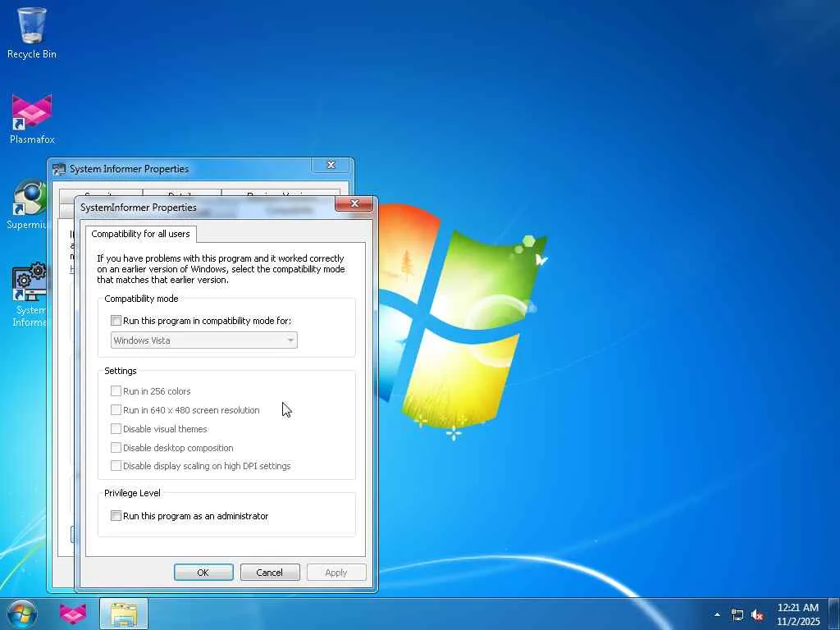Viewport: 840px width, 630px height.
Task: Select the Compatibility for all users tab
Action: point(140,234)
